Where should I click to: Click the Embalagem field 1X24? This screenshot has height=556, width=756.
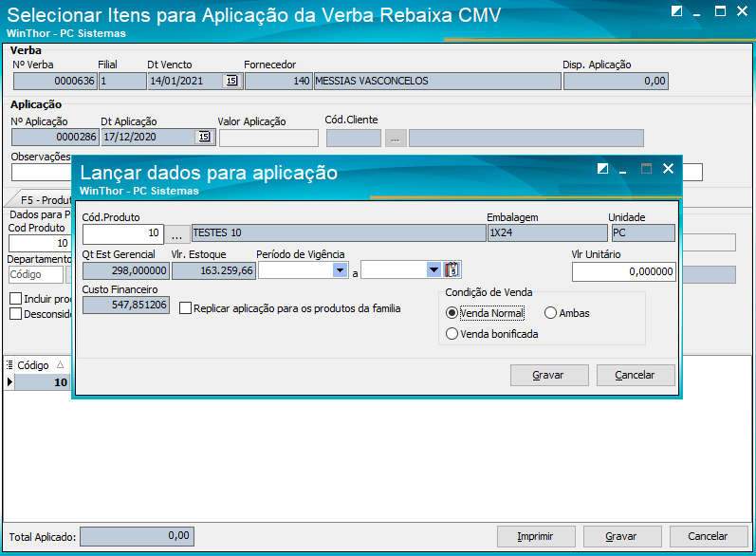pyautogui.click(x=547, y=232)
